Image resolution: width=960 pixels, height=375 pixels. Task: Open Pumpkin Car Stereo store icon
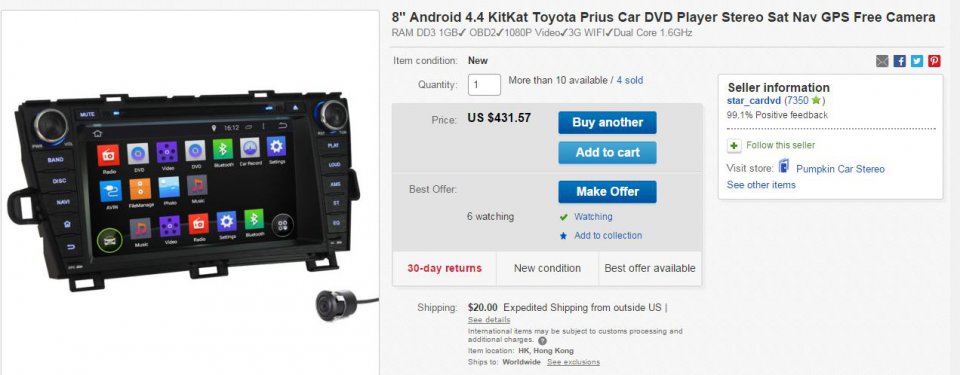click(784, 167)
